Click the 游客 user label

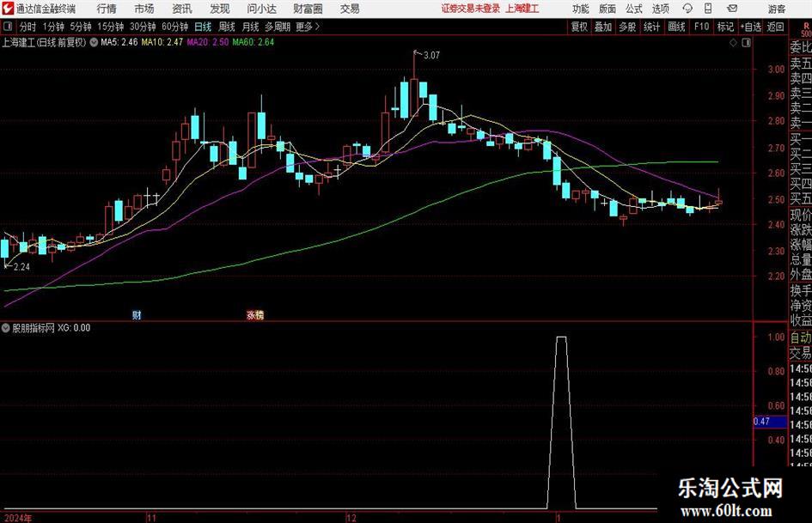coord(776,9)
